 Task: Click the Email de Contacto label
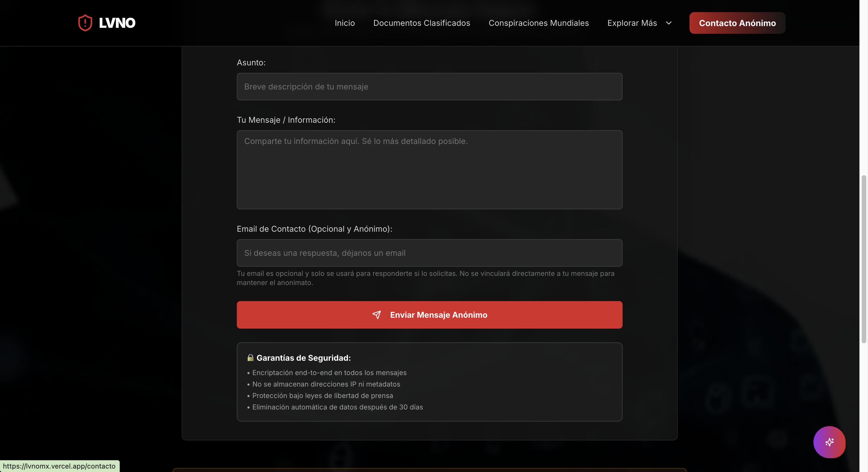[314, 229]
